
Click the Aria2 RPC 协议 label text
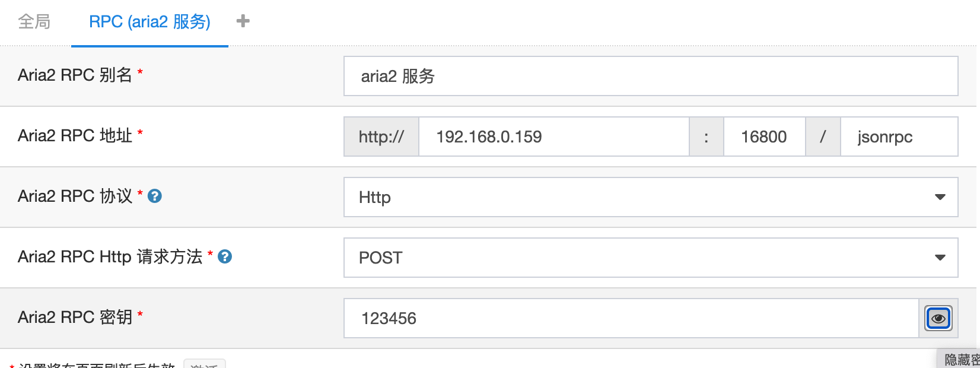[x=75, y=196]
